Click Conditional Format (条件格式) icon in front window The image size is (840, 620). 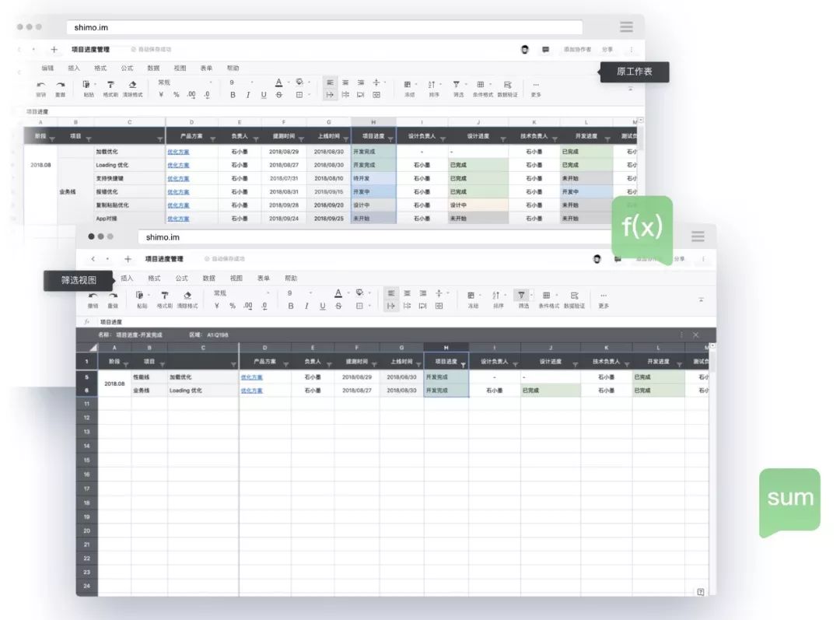[548, 295]
